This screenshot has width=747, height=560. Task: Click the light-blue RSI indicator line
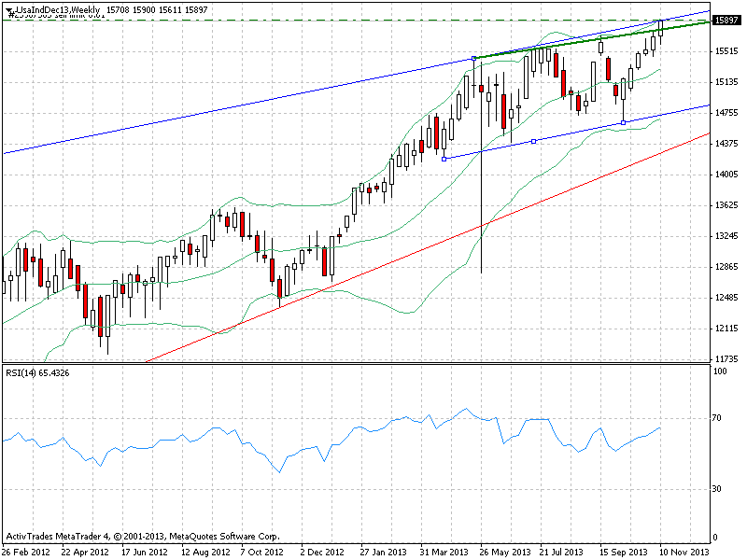(333, 445)
